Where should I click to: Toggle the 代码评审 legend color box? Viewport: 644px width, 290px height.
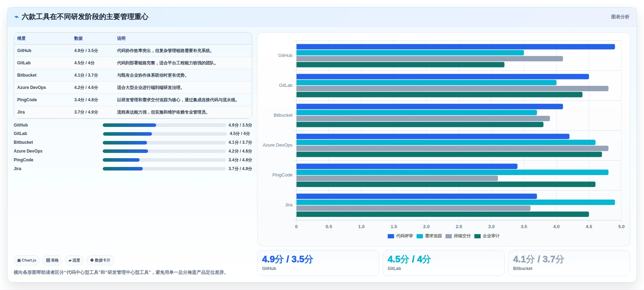(x=391, y=236)
